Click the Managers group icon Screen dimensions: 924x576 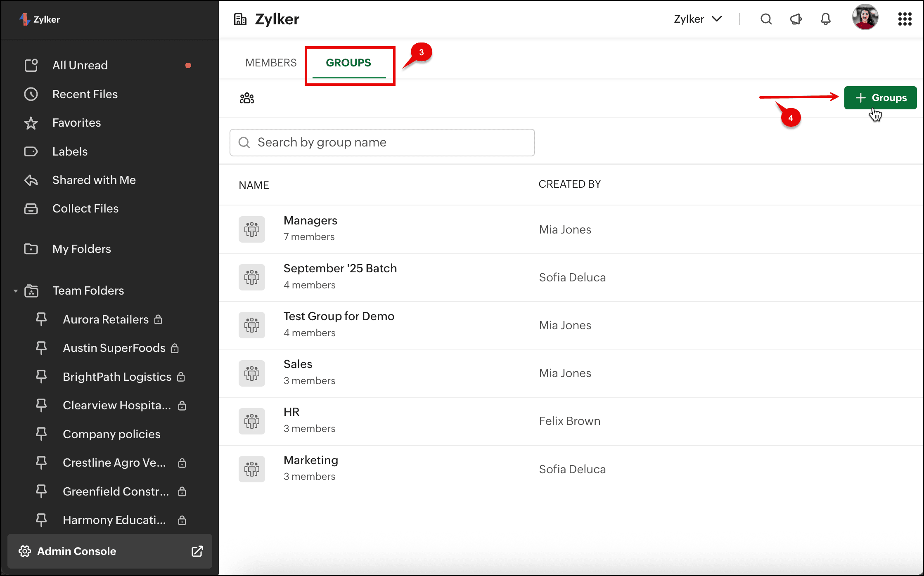(x=251, y=229)
